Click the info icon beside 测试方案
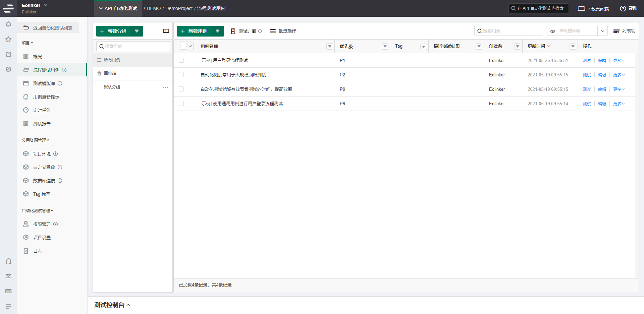Image resolution: width=644 pixels, height=314 pixels. coord(260,31)
